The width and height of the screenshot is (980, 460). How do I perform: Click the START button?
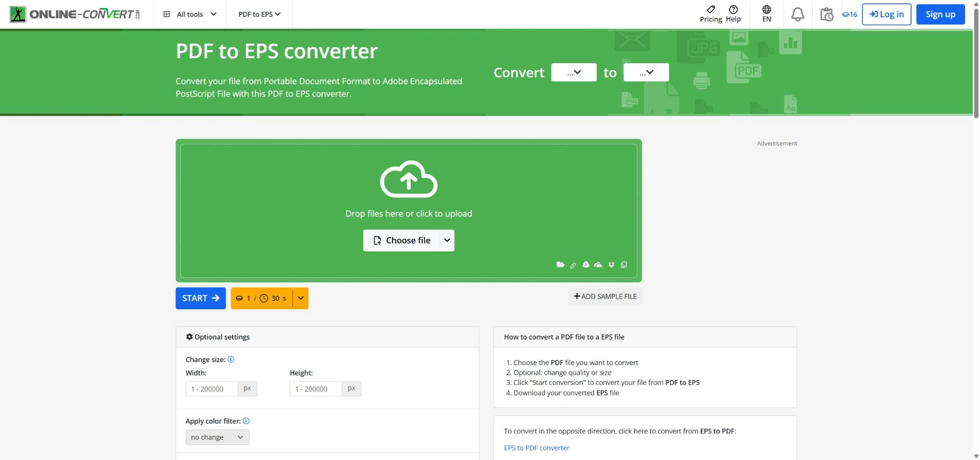(x=201, y=298)
